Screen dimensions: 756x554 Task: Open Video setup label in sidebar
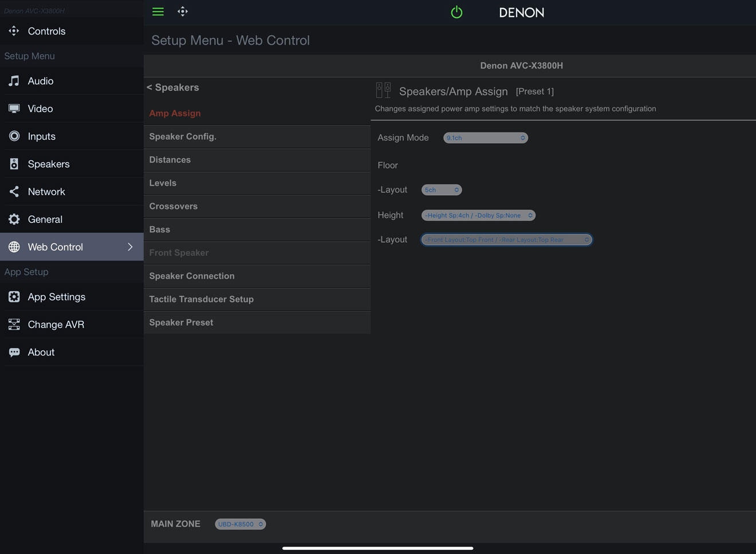[40, 108]
